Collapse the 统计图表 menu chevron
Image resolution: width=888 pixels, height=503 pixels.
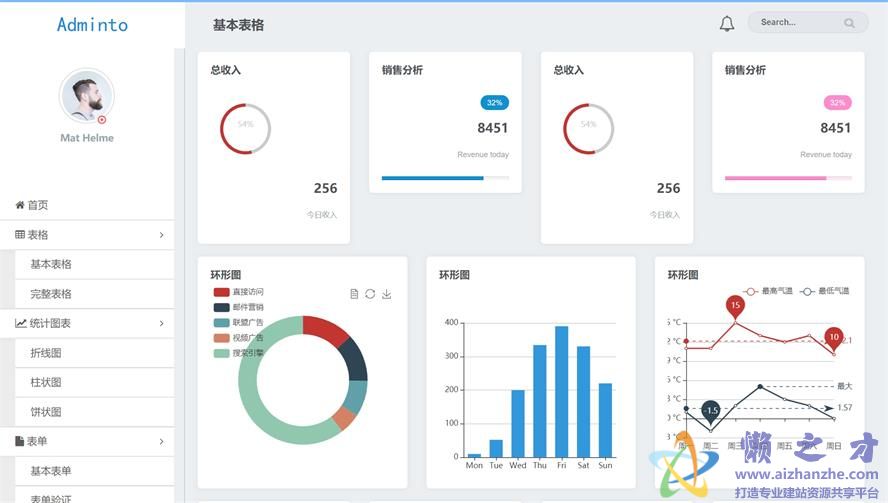coord(161,323)
